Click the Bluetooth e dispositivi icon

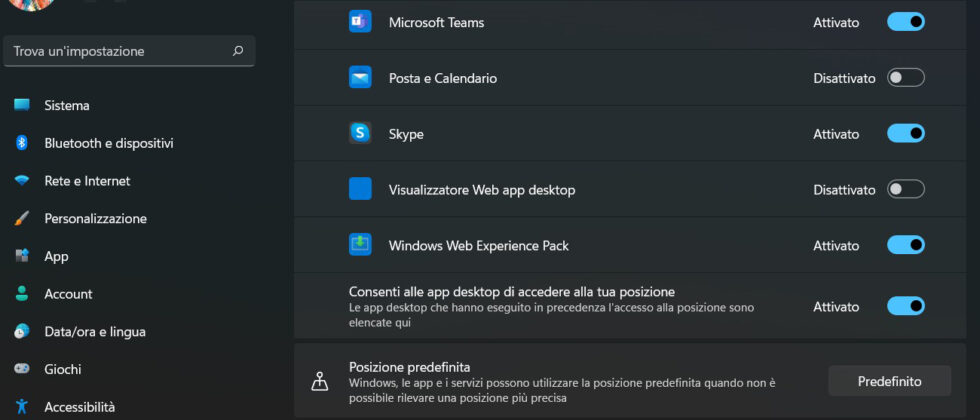click(22, 143)
